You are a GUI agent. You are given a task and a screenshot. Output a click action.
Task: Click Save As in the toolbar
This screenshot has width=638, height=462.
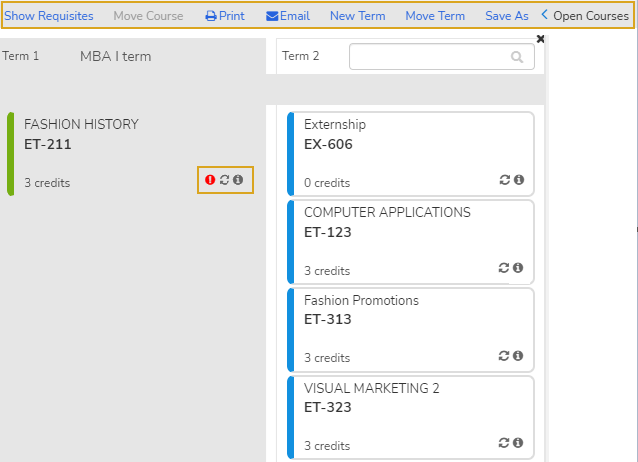click(507, 16)
